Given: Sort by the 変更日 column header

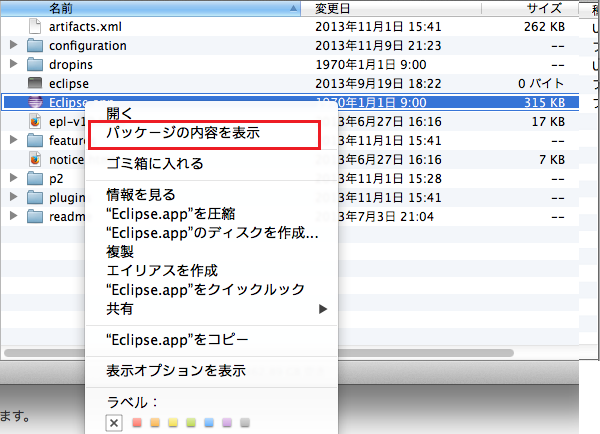Looking at the screenshot, I should [391, 8].
